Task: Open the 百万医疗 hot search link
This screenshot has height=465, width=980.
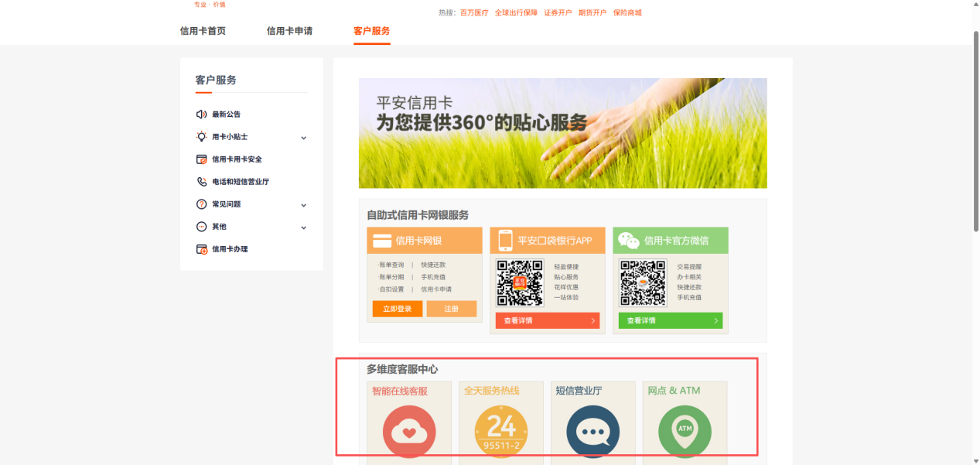Action: pyautogui.click(x=474, y=13)
